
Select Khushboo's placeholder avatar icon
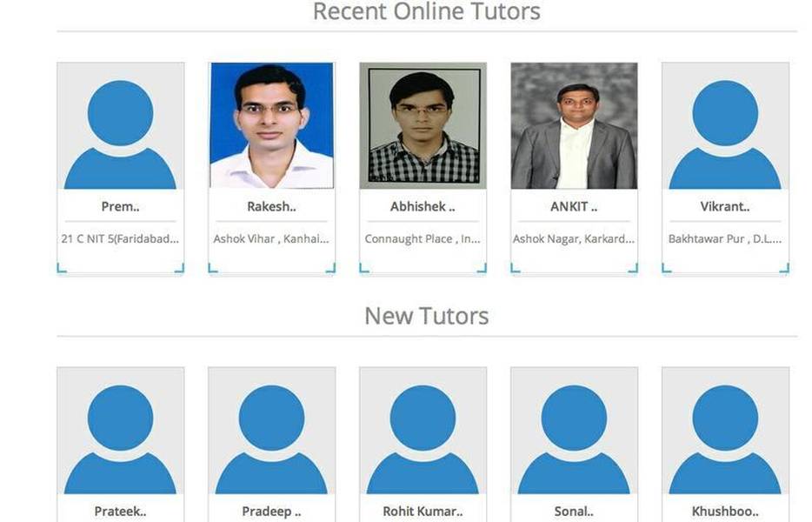725,431
